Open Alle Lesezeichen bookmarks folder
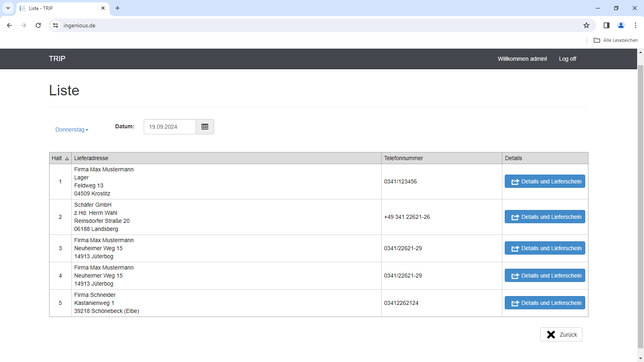This screenshot has width=644, height=362. click(616, 40)
